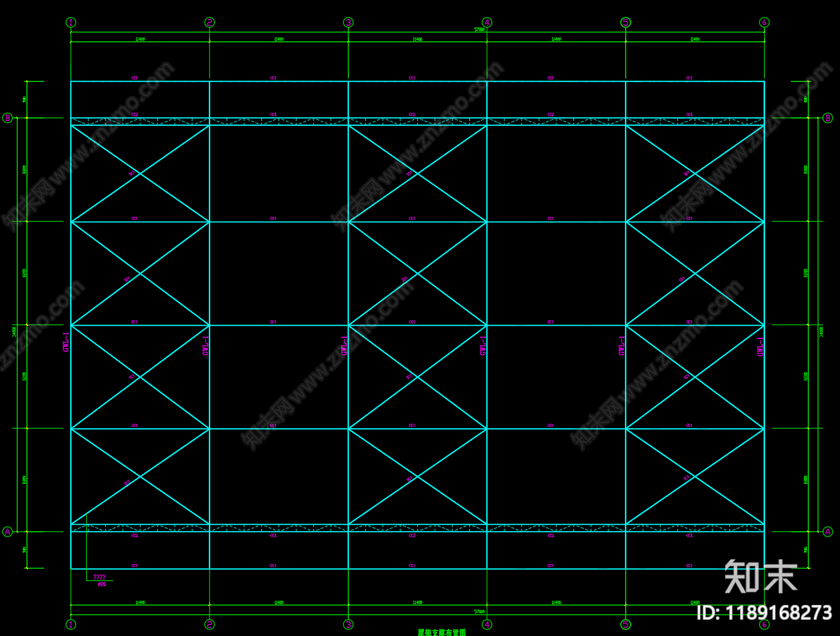
Task: Pick the GWL-1 label on axis 3
Action: pyautogui.click(x=344, y=346)
